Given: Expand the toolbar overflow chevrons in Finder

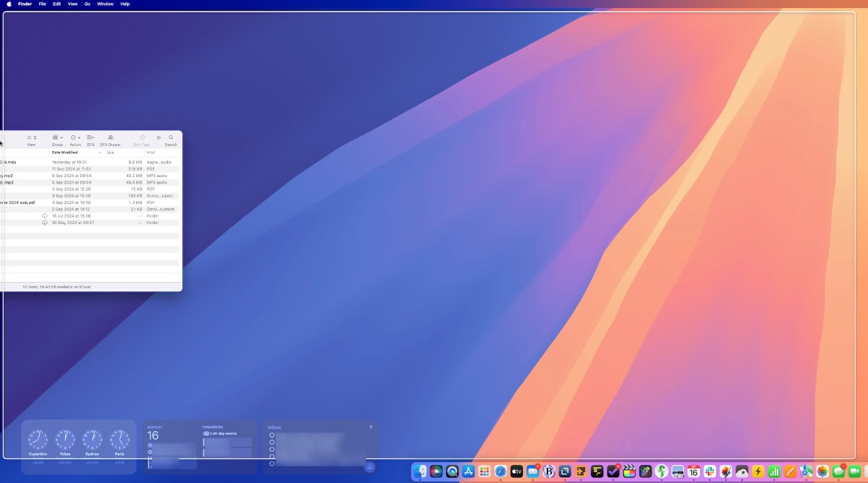Looking at the screenshot, I should tap(158, 137).
